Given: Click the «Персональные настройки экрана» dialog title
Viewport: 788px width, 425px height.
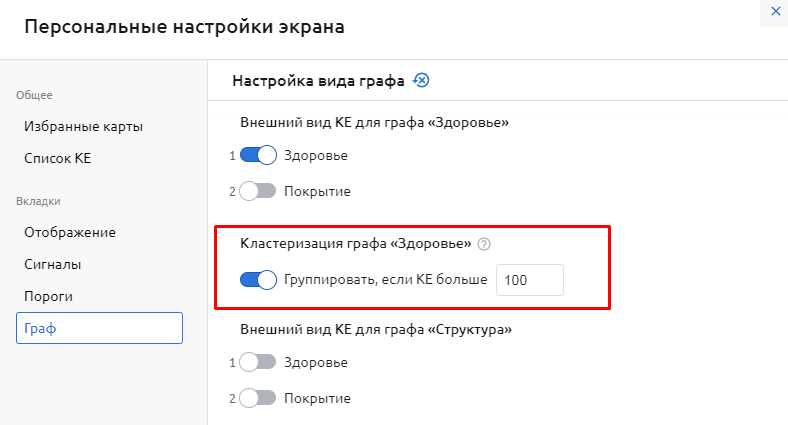Looking at the screenshot, I should [184, 27].
